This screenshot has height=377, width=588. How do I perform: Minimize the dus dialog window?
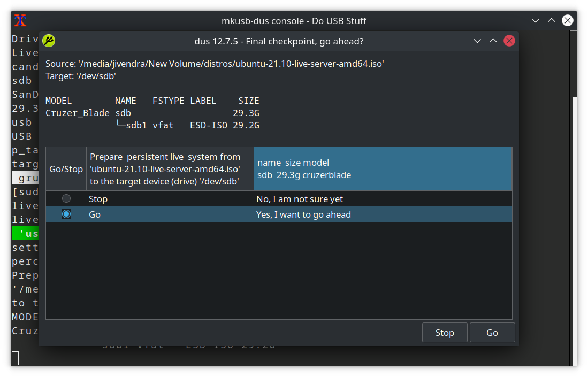[478, 41]
